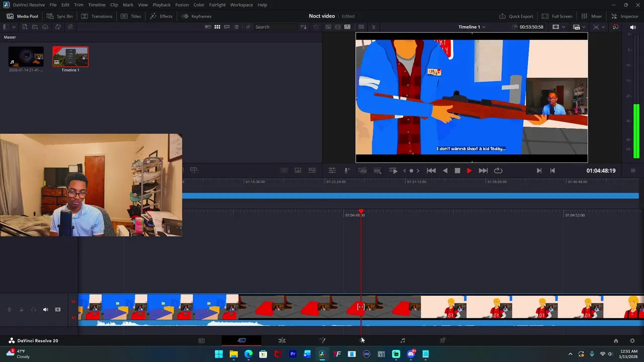Toggle the track video enable icon

coord(58,310)
